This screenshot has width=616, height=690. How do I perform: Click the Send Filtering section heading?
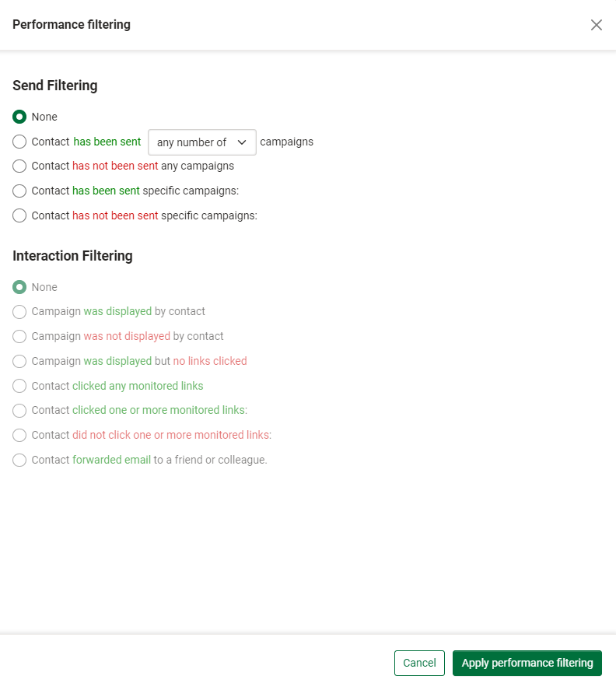tap(54, 86)
